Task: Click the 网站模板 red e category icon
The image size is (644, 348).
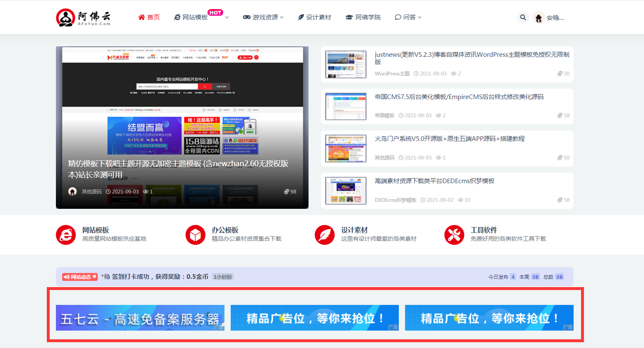Action: pyautogui.click(x=66, y=234)
